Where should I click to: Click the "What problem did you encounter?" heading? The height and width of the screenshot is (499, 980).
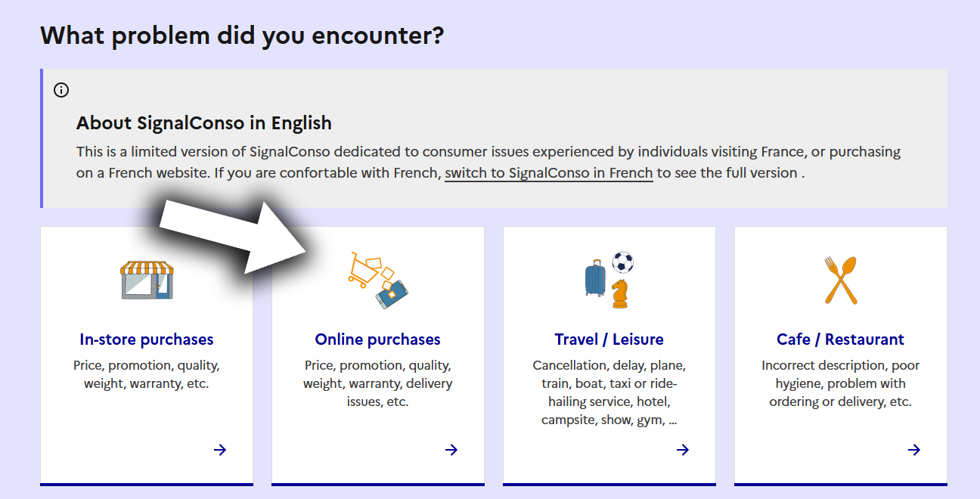(x=242, y=35)
